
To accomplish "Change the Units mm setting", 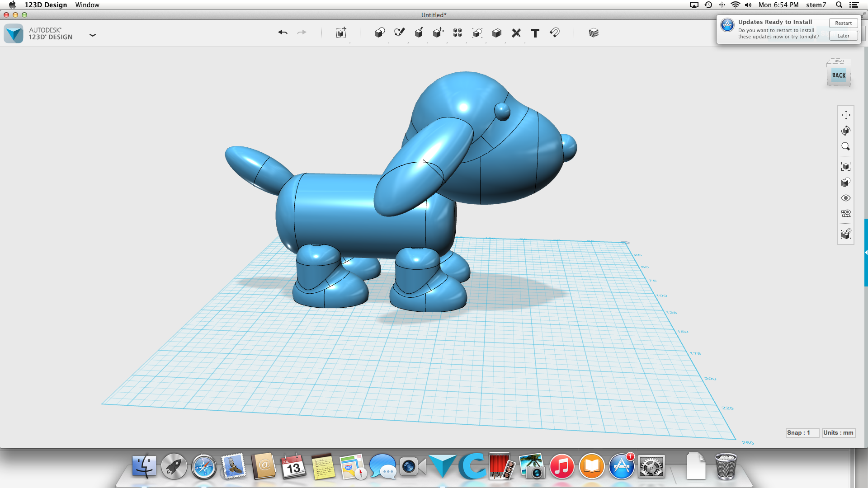I will point(838,432).
